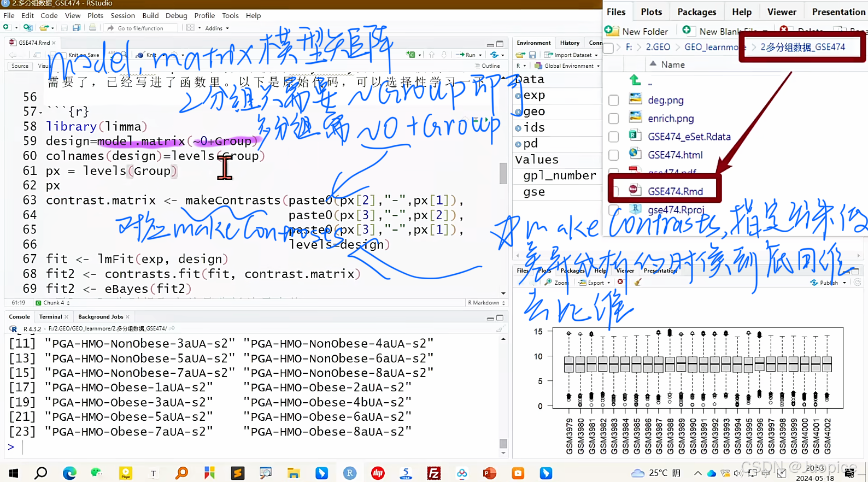Go to the previous chunk arrow

click(432, 55)
